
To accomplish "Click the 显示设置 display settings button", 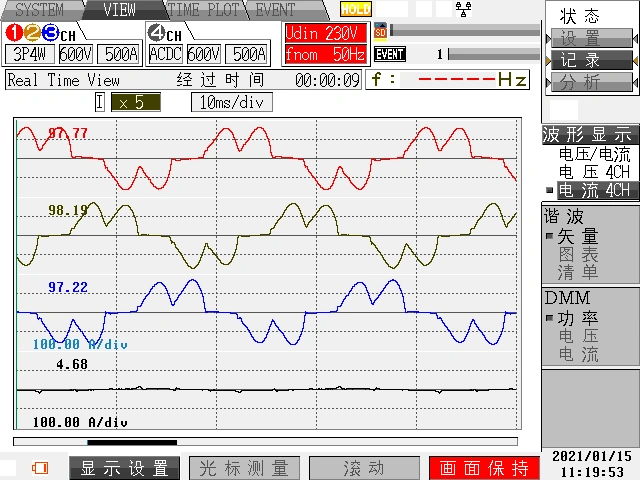I will (x=124, y=468).
